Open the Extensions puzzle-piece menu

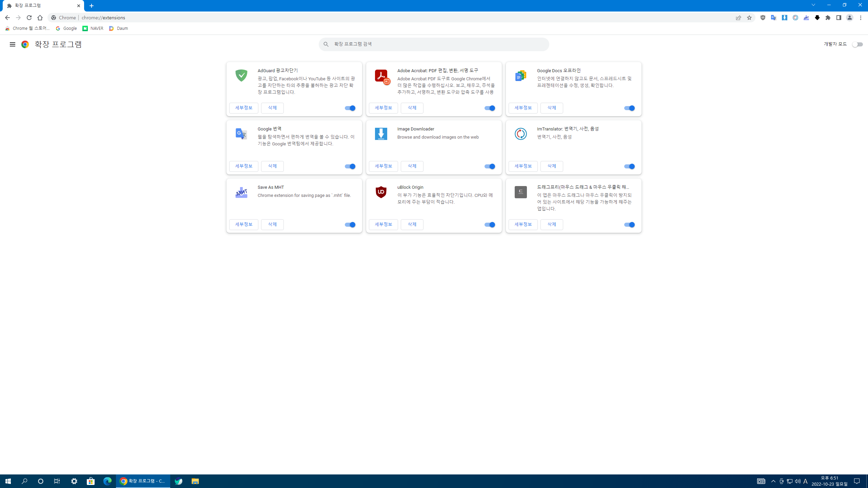pos(828,18)
